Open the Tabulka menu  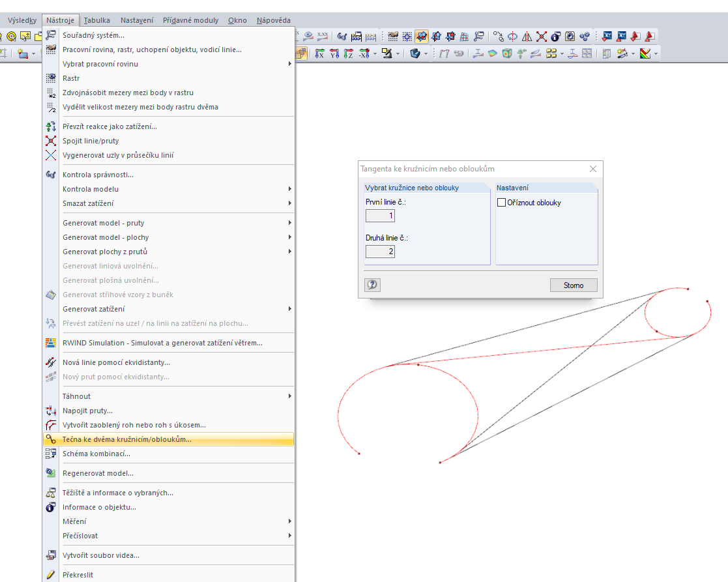point(96,20)
